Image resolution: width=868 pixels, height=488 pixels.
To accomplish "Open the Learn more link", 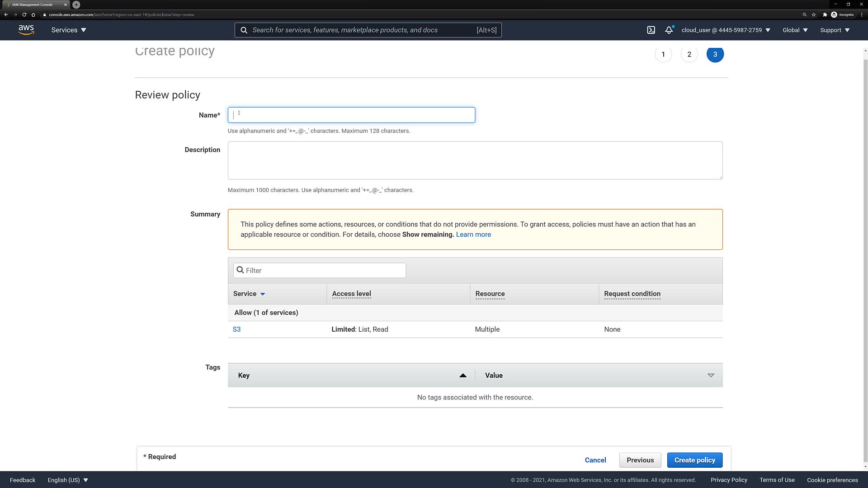I will pyautogui.click(x=473, y=235).
